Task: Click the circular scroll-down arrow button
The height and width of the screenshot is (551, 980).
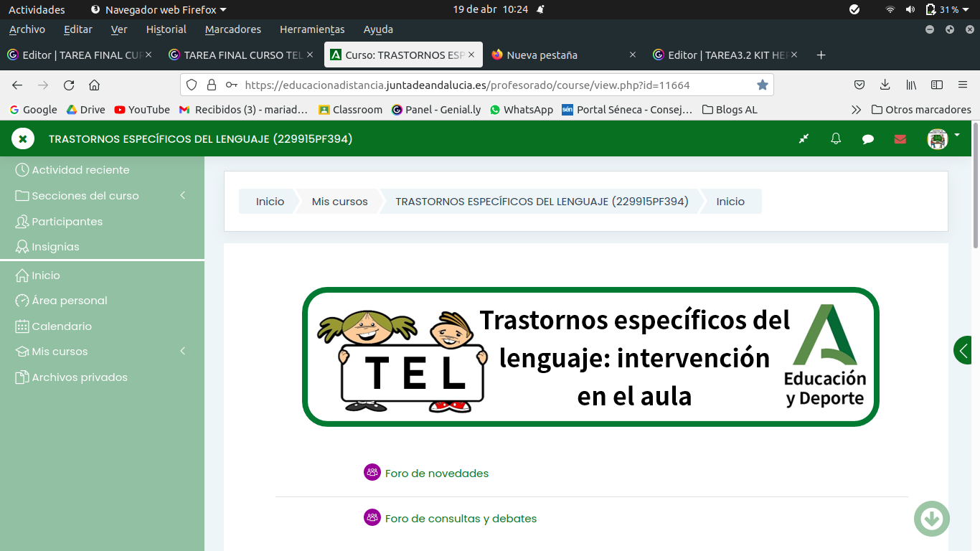Action: pyautogui.click(x=931, y=518)
